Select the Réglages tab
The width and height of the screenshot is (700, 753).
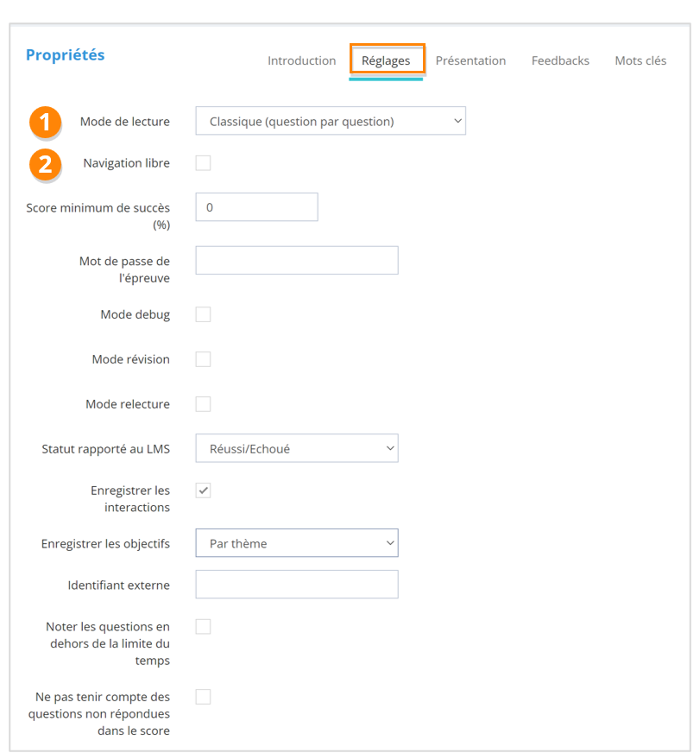coord(386,60)
